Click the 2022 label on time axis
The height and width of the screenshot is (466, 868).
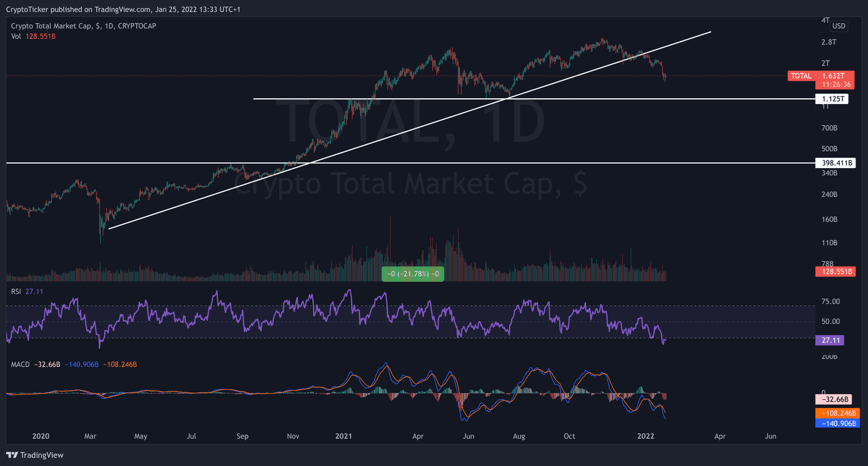coord(645,436)
